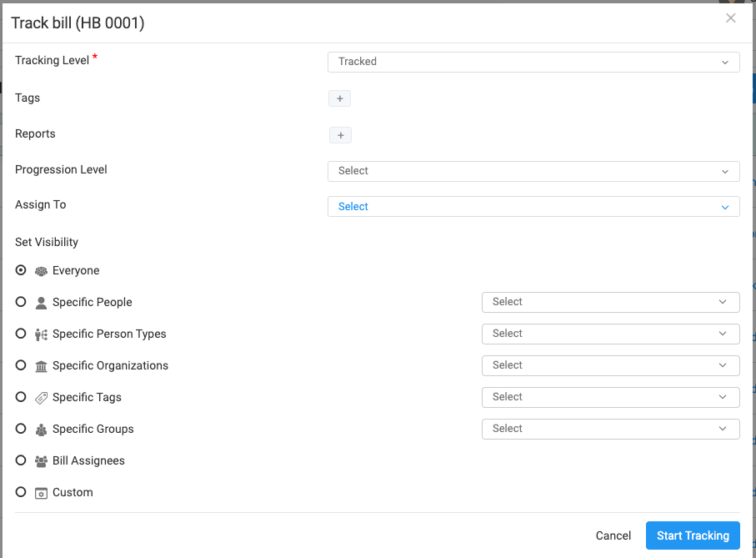756x558 pixels.
Task: Click the Bill Assignees label
Action: (x=88, y=460)
